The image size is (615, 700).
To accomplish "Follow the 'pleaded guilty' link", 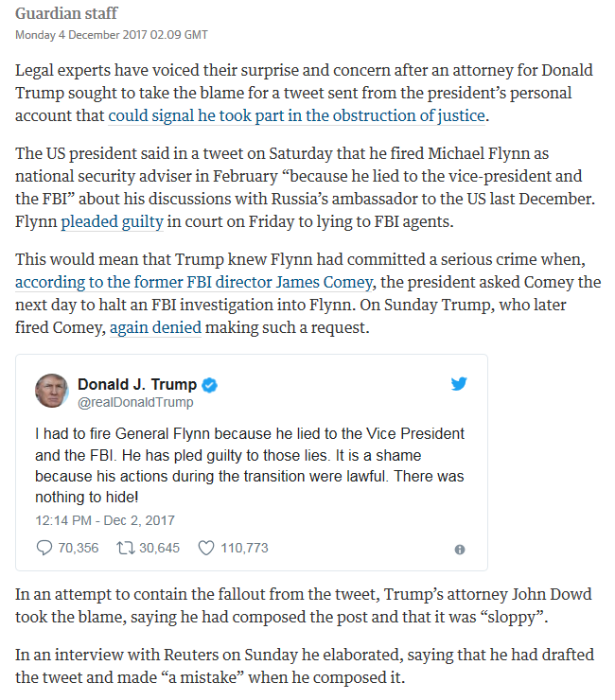I will [x=112, y=221].
